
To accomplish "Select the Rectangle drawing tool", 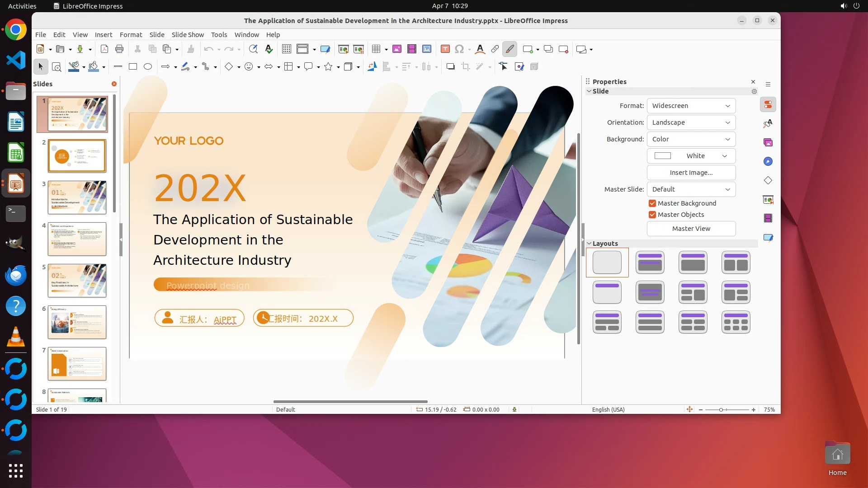I will pos(133,66).
